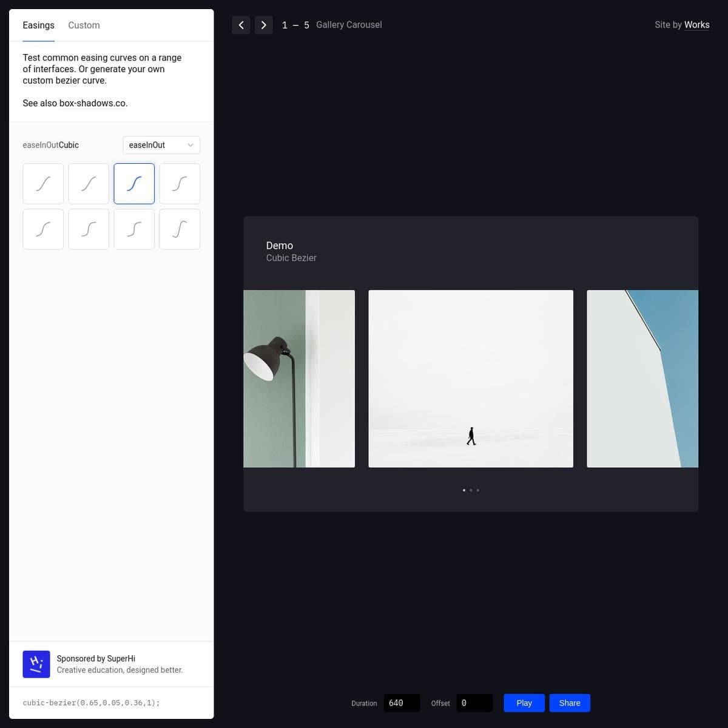The width and height of the screenshot is (728, 728).
Task: Click the floor lamp carousel image
Action: click(x=299, y=379)
